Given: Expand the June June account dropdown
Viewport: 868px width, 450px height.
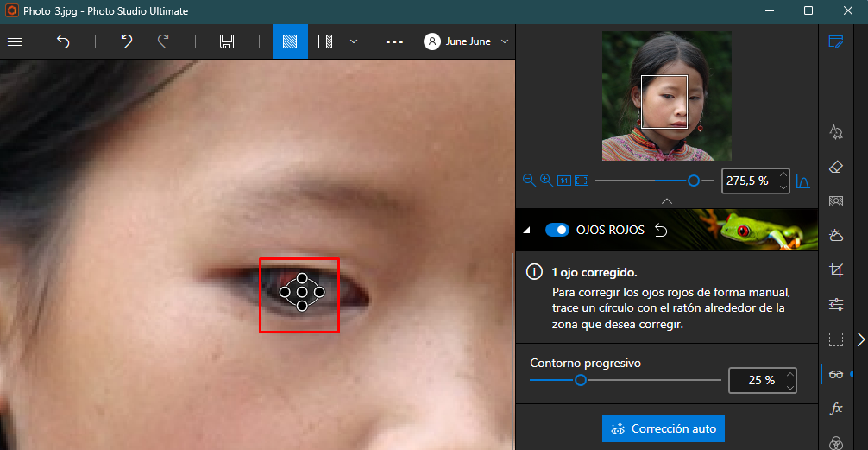Looking at the screenshot, I should pos(504,41).
